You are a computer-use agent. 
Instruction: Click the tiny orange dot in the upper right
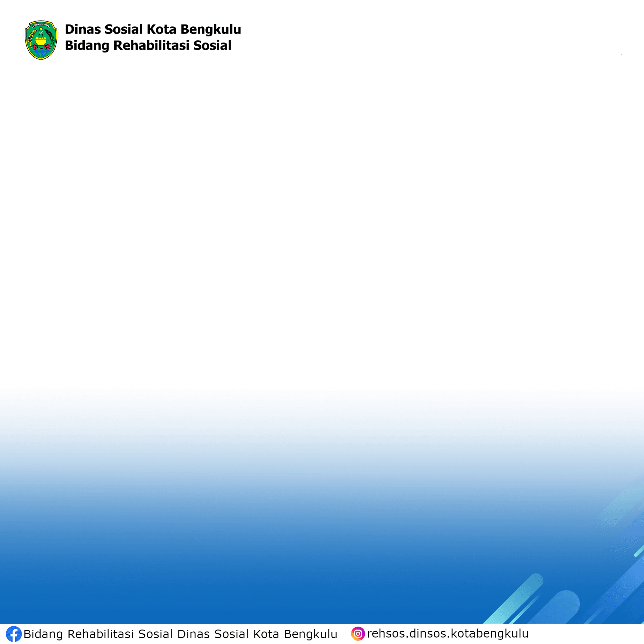tap(621, 54)
